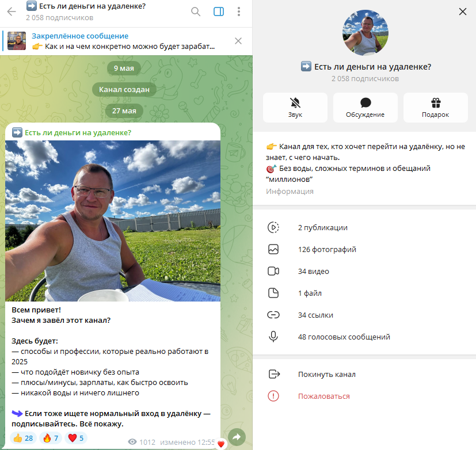Dismiss the pinned message bar
Screen dimensions: 476x450
(x=238, y=41)
